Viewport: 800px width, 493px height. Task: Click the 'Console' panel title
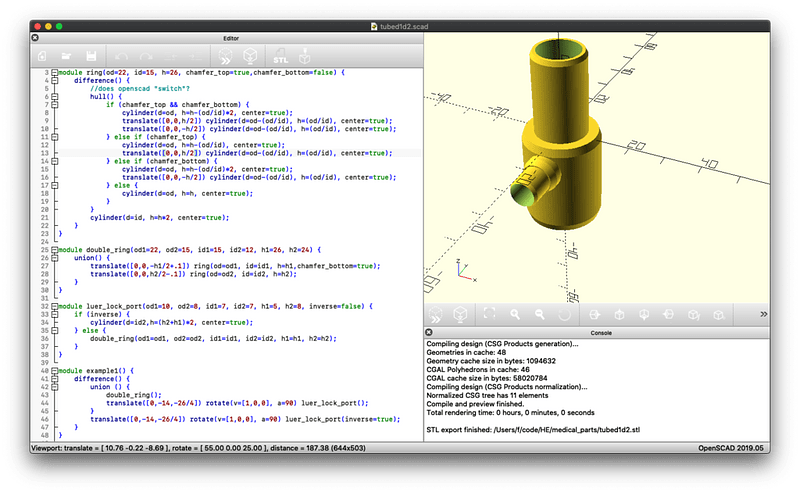tap(601, 333)
